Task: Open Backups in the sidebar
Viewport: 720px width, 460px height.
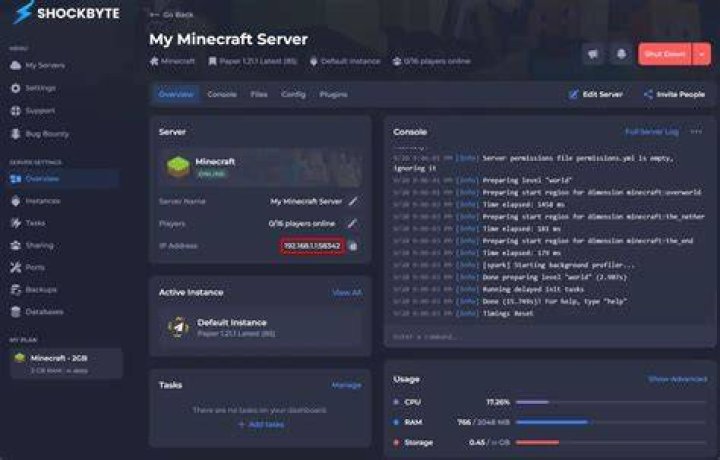Action: (33, 290)
